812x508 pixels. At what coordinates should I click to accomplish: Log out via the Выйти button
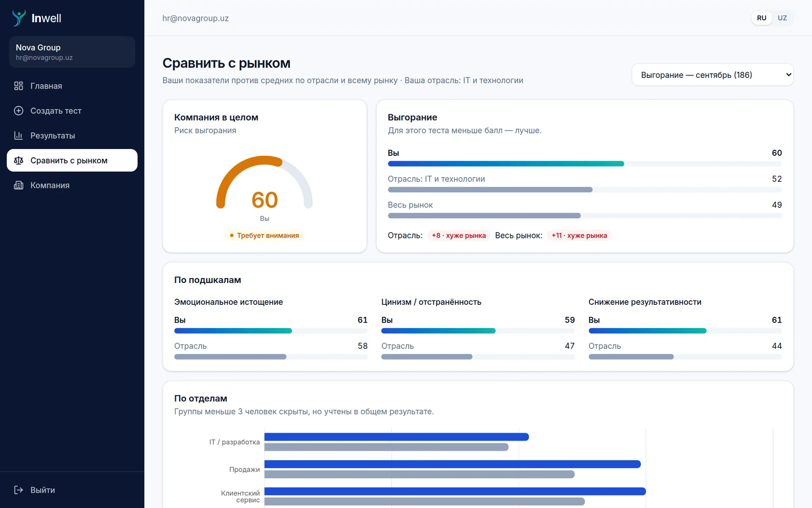click(72, 490)
